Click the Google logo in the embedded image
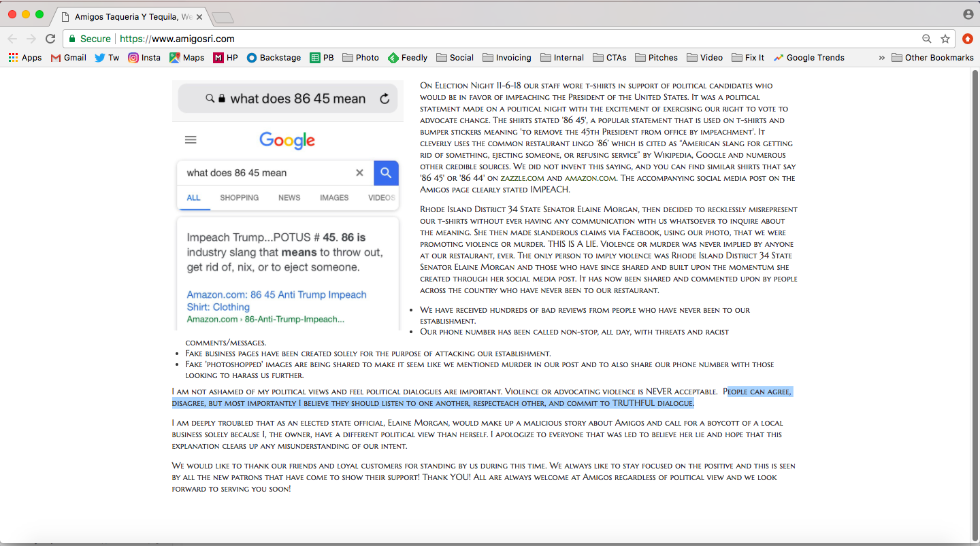This screenshot has width=980, height=546. [287, 141]
